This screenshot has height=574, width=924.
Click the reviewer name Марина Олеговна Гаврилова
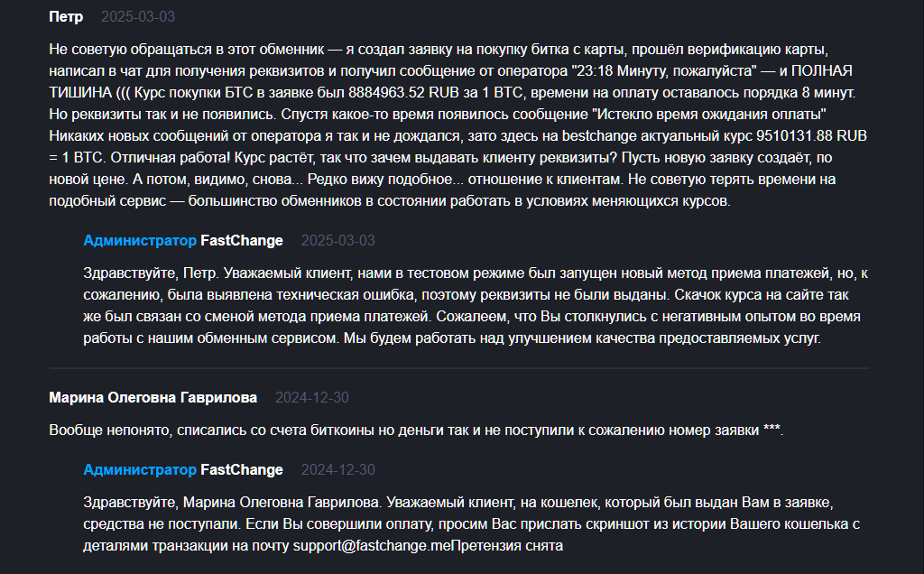pos(153,398)
